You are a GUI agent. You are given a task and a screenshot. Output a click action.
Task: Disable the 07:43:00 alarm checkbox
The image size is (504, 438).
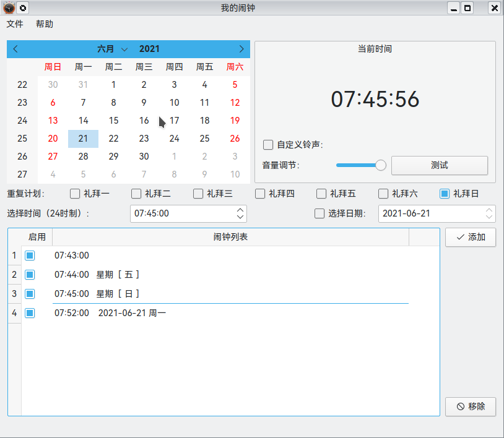click(x=30, y=255)
